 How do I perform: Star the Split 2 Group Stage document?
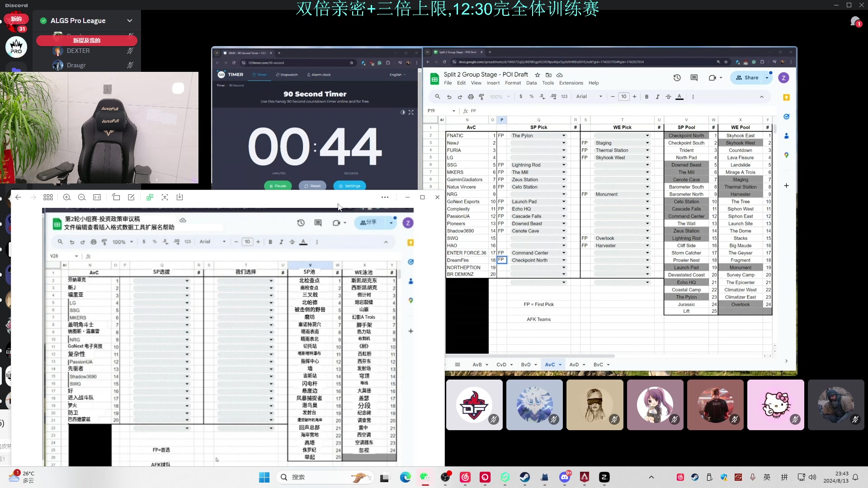538,75
